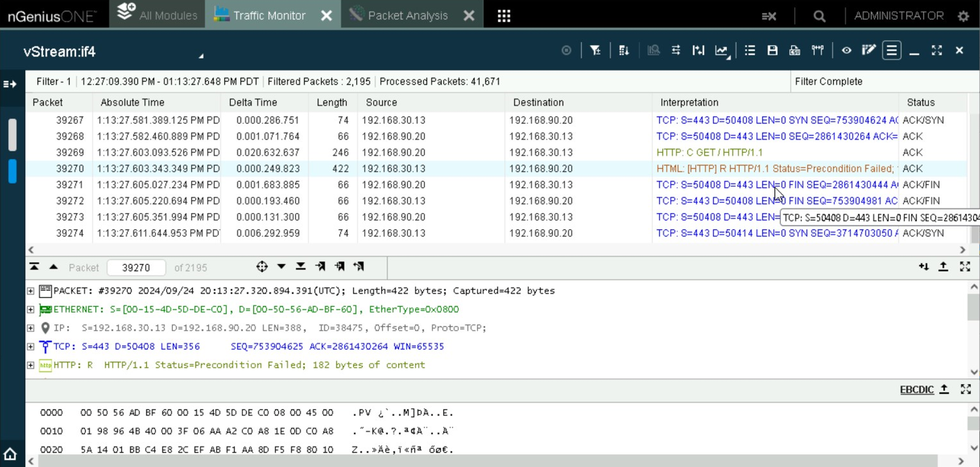Image resolution: width=980 pixels, height=467 pixels.
Task: Expand the TCP header tree node
Action: [x=31, y=346]
